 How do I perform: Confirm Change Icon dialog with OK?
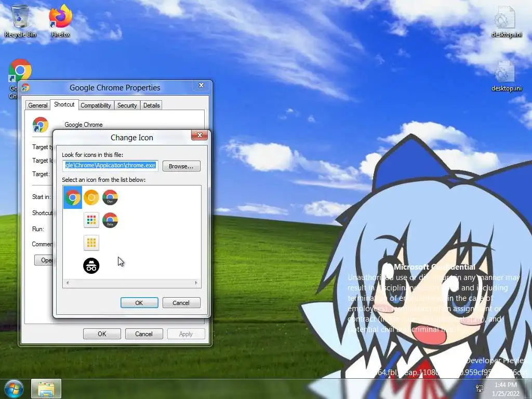click(x=139, y=303)
